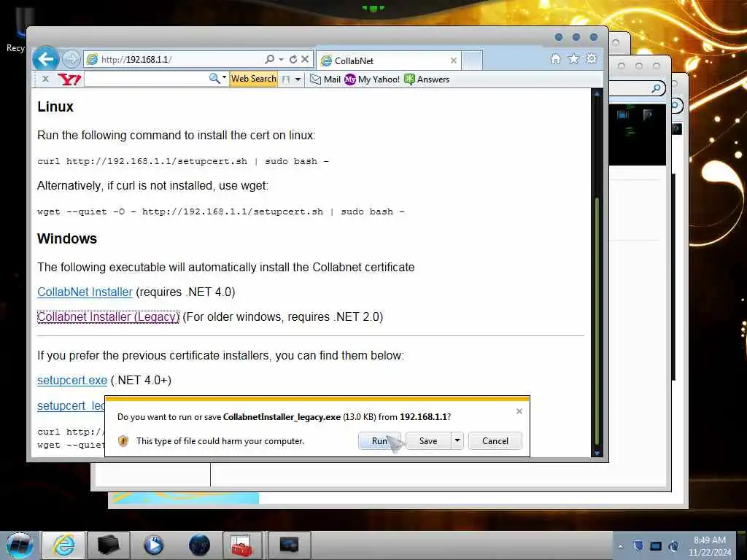Click the Yahoo! Y logo icon
This screenshot has height=560, width=747.
click(69, 79)
